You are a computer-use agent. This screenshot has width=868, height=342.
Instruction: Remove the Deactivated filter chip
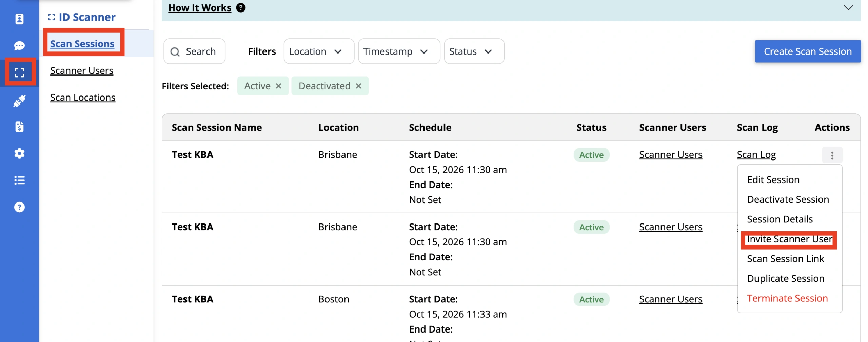[x=358, y=86]
